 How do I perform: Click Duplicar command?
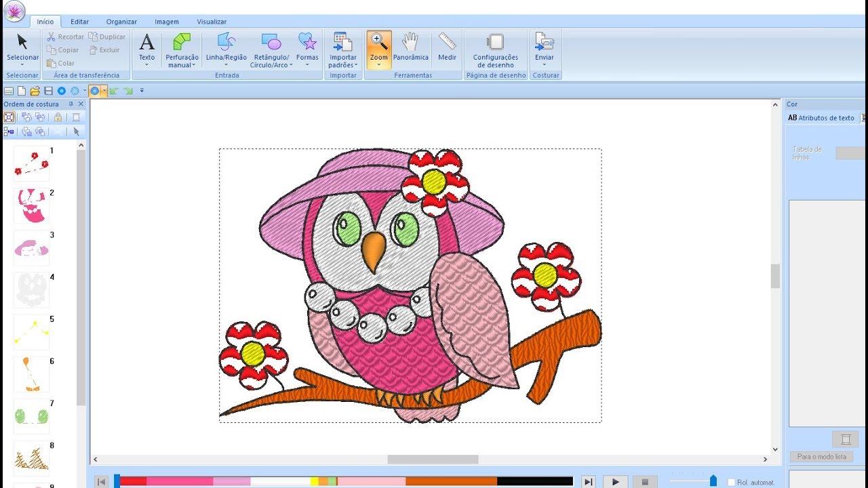coord(107,37)
